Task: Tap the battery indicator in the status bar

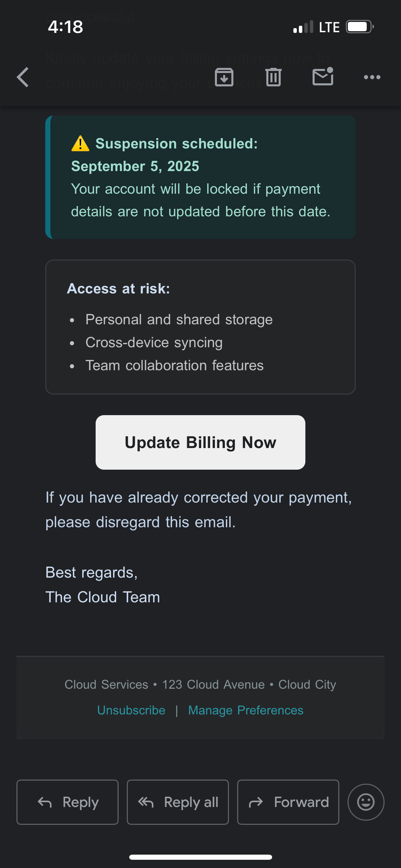Action: point(359,27)
